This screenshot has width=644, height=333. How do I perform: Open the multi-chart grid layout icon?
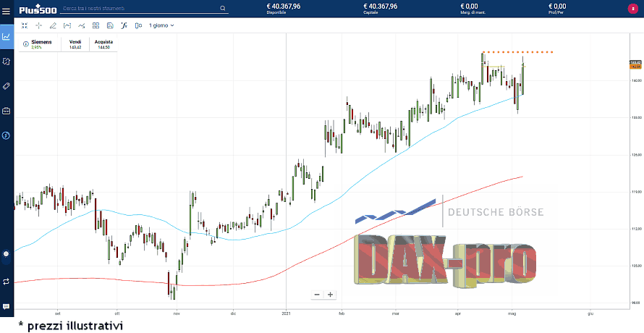pyautogui.click(x=96, y=25)
